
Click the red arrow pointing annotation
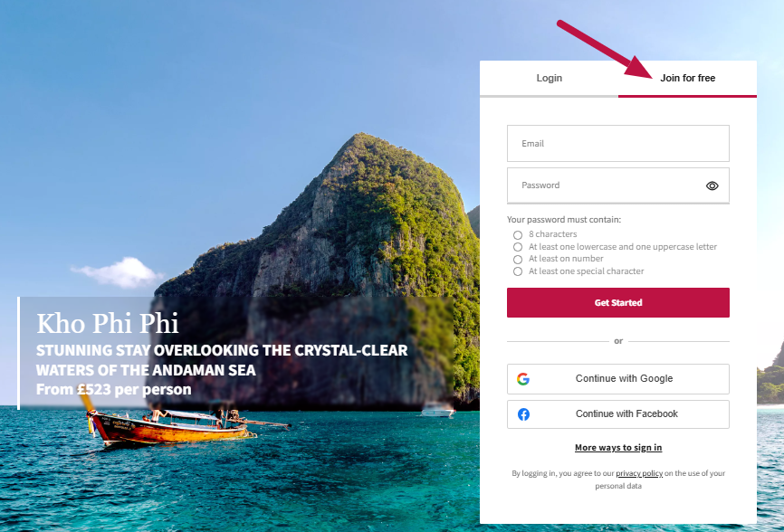coord(604,49)
